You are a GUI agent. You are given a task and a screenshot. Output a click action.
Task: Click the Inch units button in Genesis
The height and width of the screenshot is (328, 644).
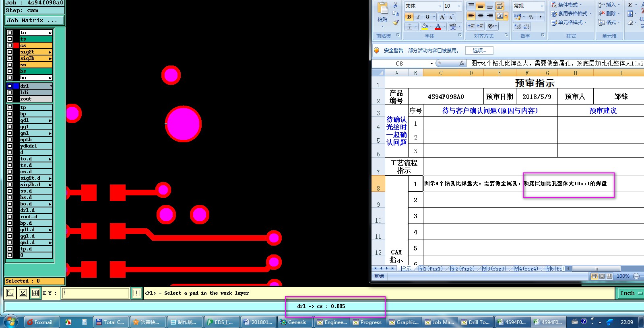click(630, 293)
